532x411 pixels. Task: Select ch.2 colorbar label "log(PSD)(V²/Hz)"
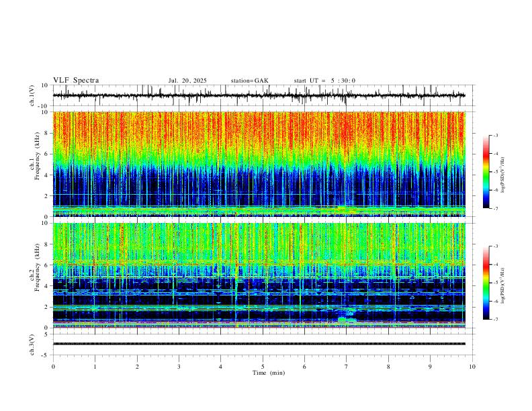(502, 286)
